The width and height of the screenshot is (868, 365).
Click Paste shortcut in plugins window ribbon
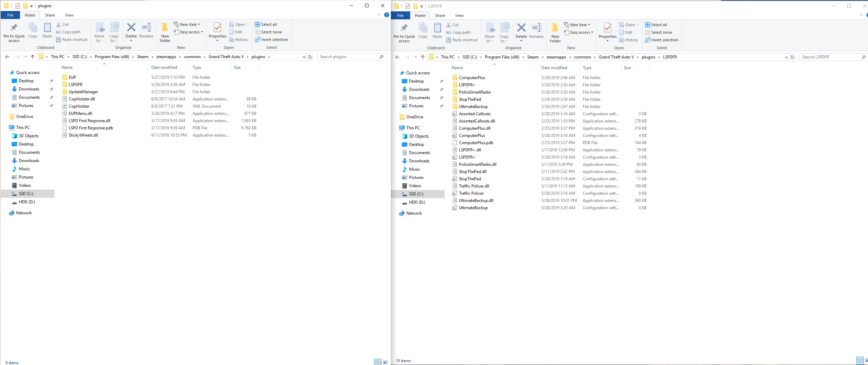pos(72,40)
